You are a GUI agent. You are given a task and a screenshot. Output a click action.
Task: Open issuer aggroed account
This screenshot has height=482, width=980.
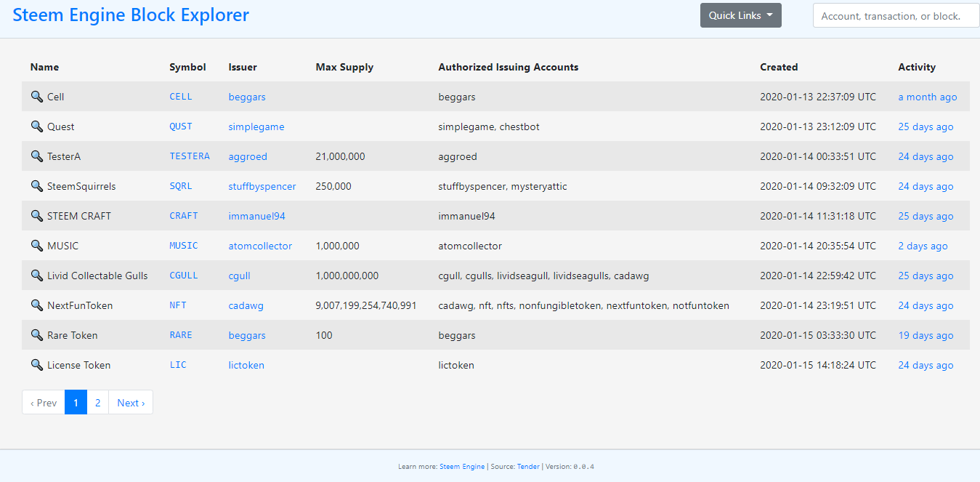248,156
